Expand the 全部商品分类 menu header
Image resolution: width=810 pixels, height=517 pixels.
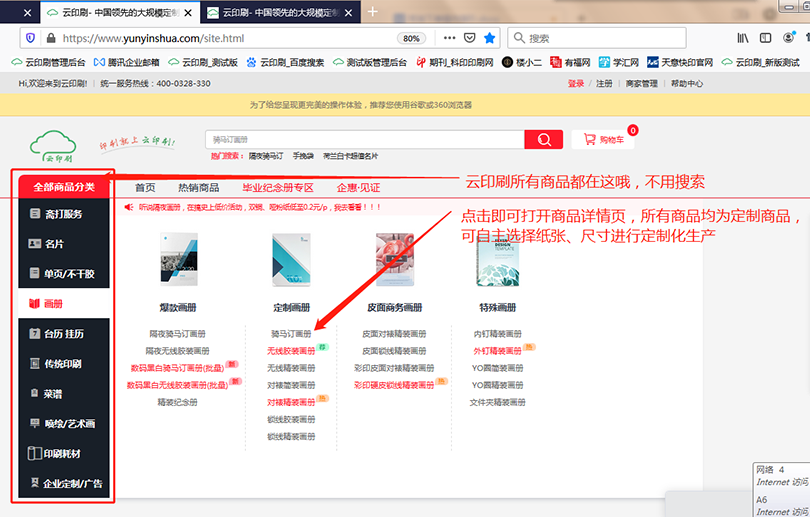pos(64,186)
